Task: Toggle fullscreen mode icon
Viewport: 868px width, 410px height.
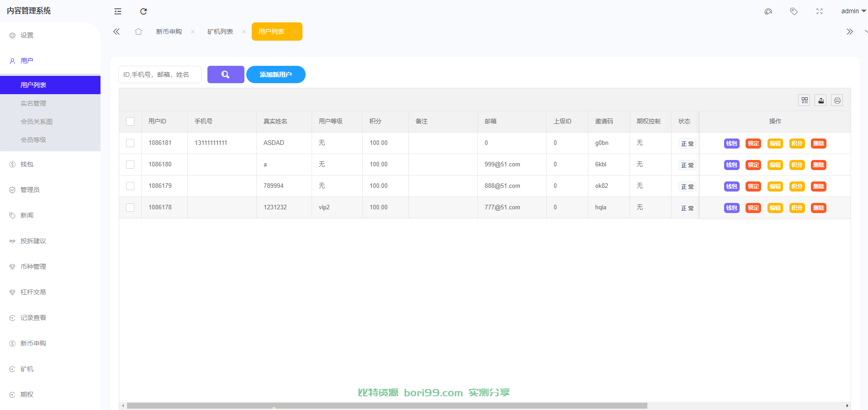Action: tap(820, 11)
